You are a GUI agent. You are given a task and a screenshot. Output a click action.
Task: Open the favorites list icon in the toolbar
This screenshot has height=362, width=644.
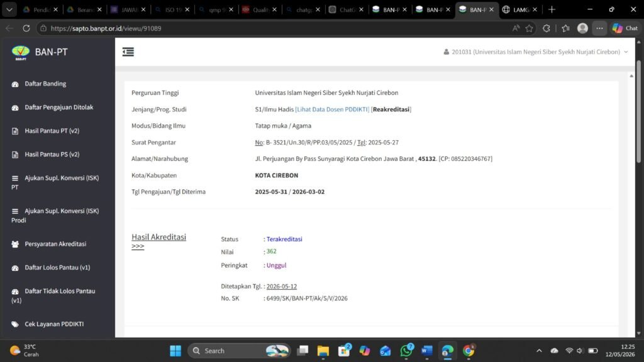(565, 28)
